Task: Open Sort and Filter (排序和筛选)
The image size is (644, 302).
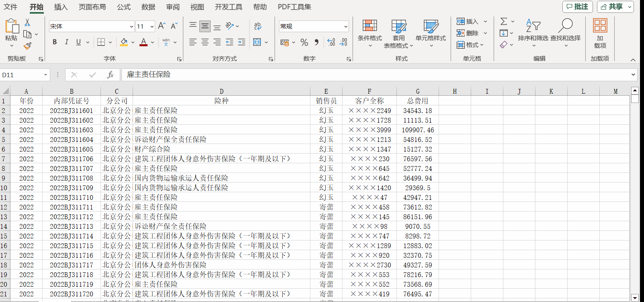Action: pos(533,32)
